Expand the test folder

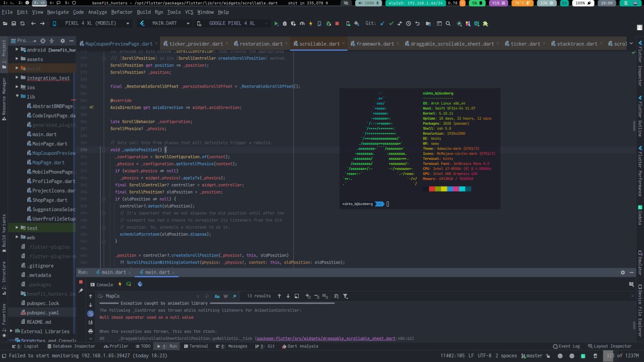pos(17,228)
